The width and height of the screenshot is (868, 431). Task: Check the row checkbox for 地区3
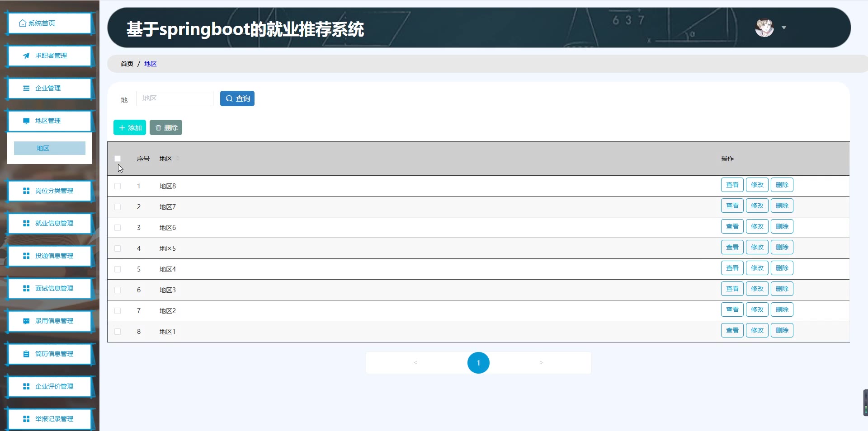tap(118, 290)
